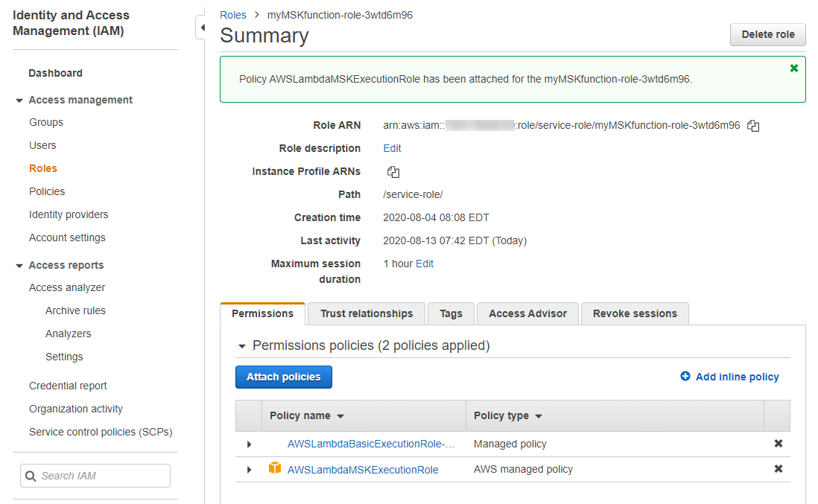
Task: Switch to the Trust relationships tab
Action: coord(367,313)
